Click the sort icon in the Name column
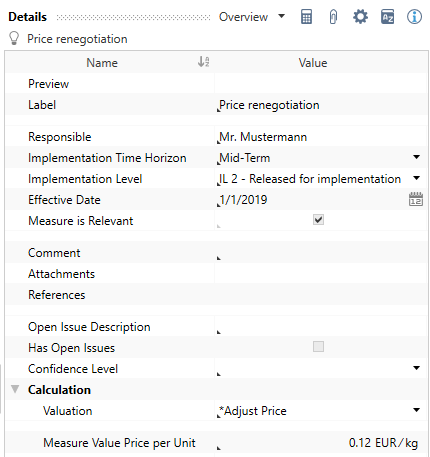Viewport: 430px width, 457px height. click(x=203, y=62)
